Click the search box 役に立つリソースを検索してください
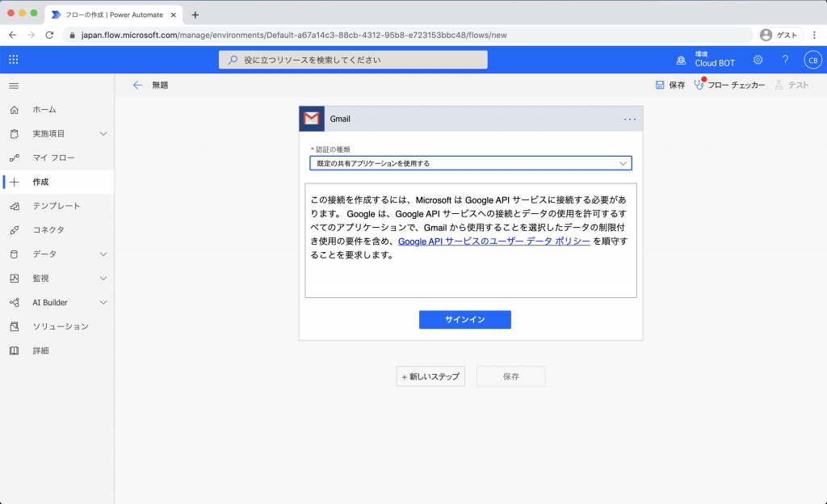 [x=353, y=60]
